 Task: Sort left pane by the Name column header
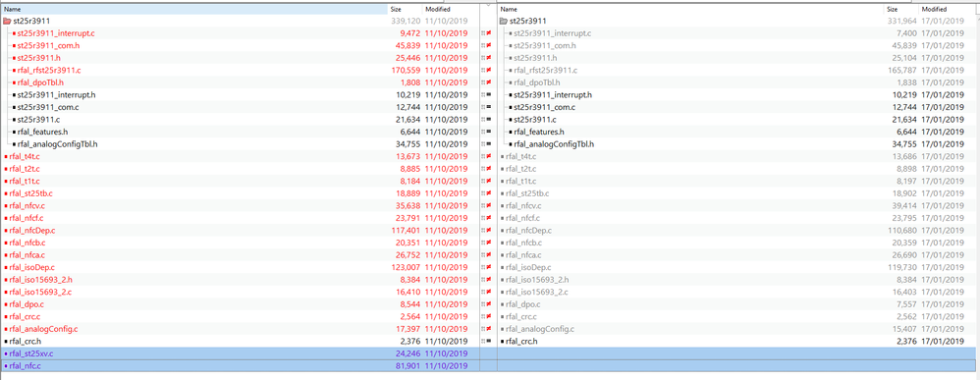click(193, 10)
